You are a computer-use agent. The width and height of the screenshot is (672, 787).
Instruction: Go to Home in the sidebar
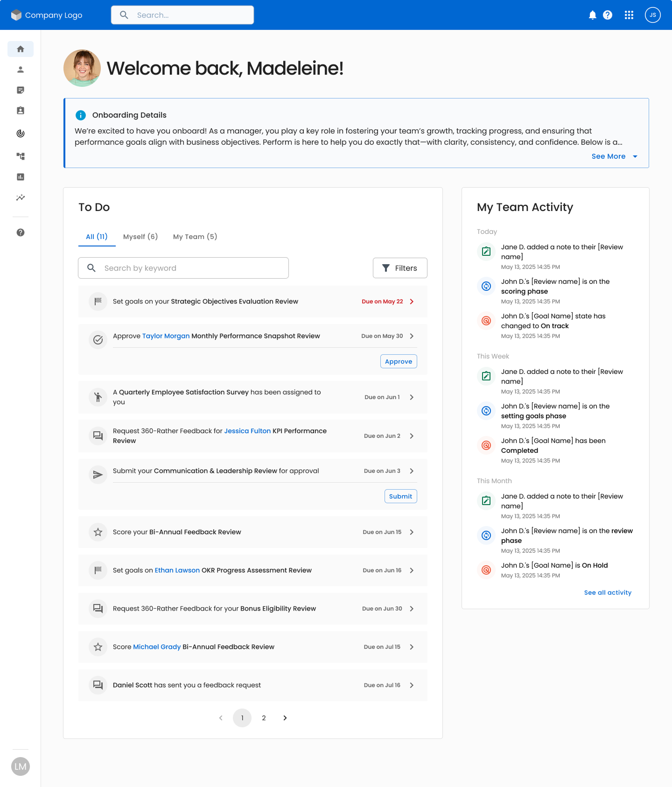tap(21, 49)
